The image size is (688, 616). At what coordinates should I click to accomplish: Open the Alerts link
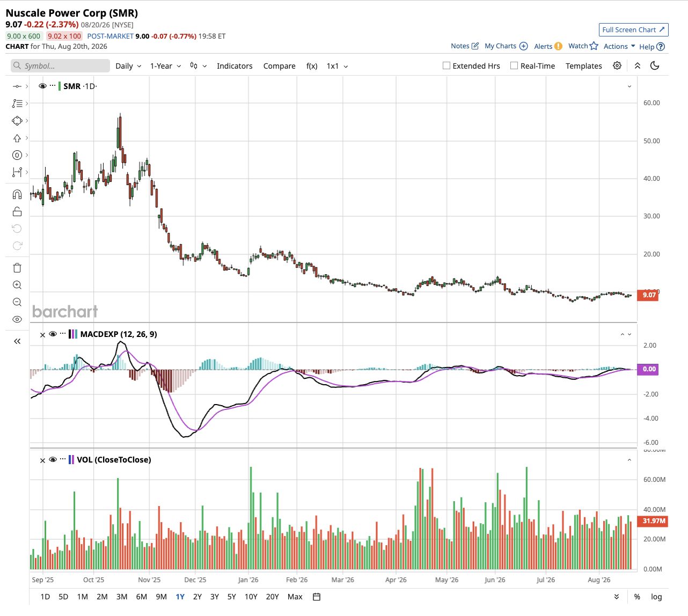coord(548,46)
